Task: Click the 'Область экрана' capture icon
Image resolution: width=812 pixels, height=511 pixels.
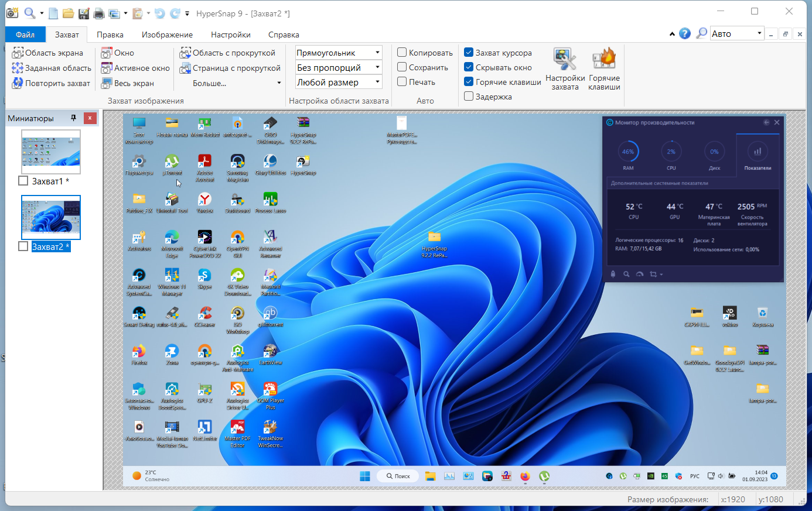Action: coord(18,53)
